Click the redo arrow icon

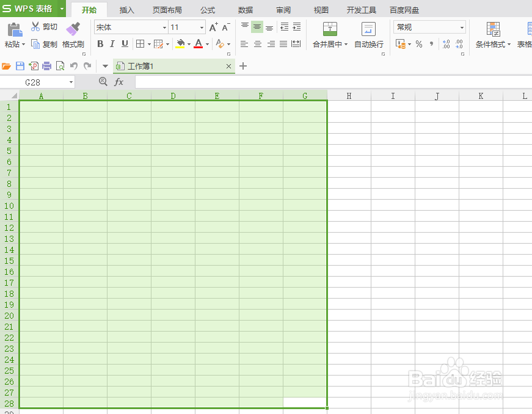87,66
